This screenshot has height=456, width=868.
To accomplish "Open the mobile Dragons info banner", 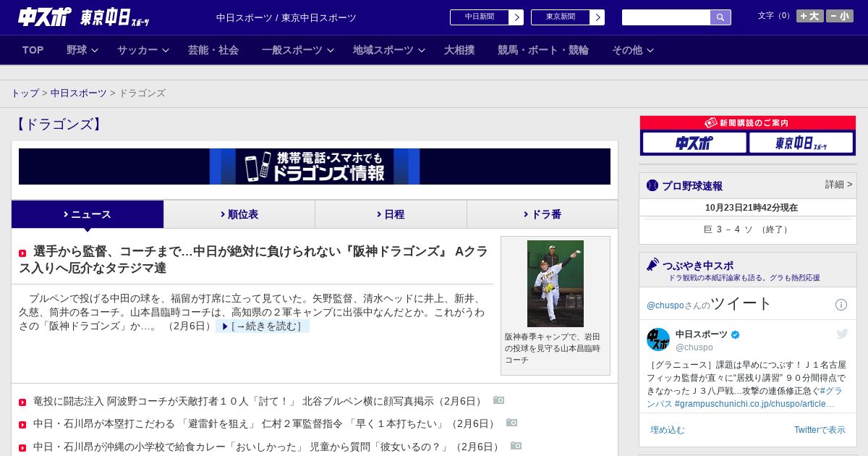I will [x=315, y=166].
